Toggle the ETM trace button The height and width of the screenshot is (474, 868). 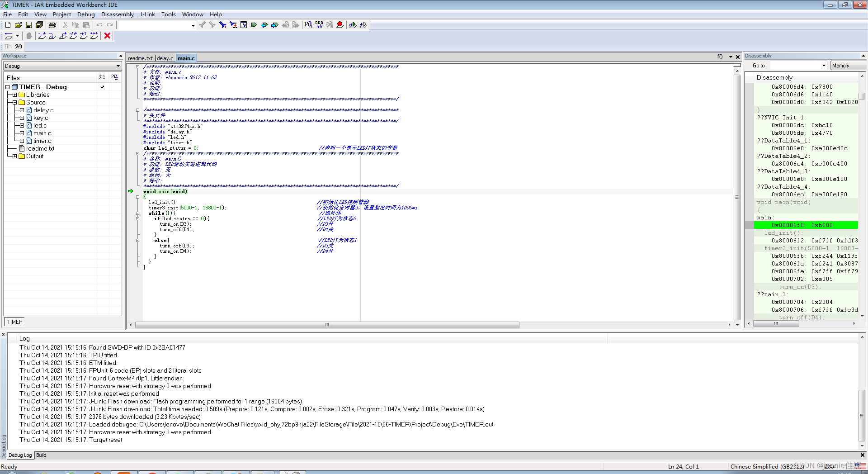click(8, 47)
